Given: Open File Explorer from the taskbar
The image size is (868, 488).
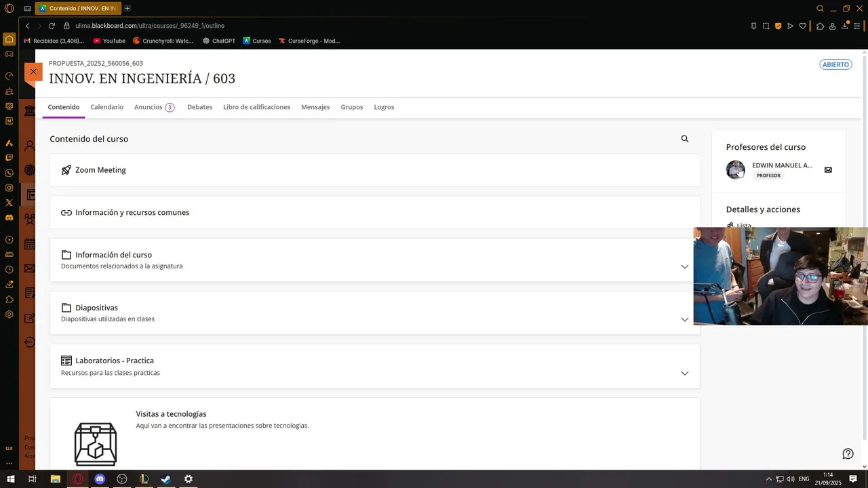Looking at the screenshot, I should click(56, 479).
